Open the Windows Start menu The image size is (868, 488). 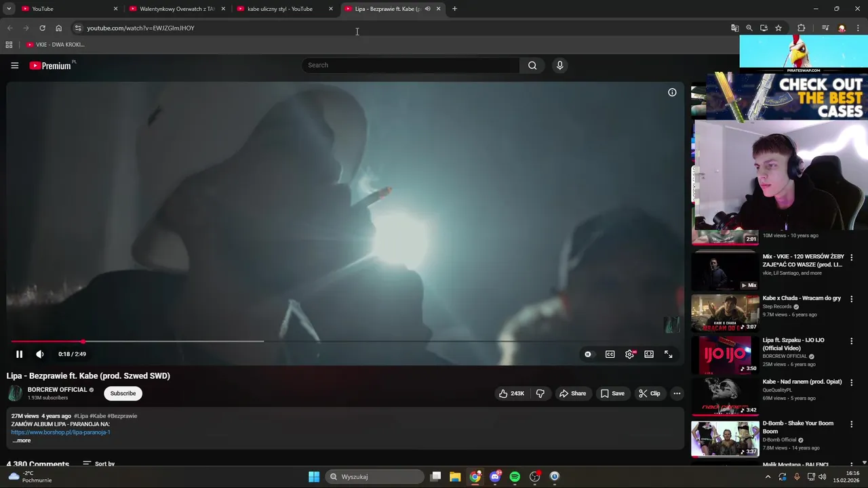point(314,476)
